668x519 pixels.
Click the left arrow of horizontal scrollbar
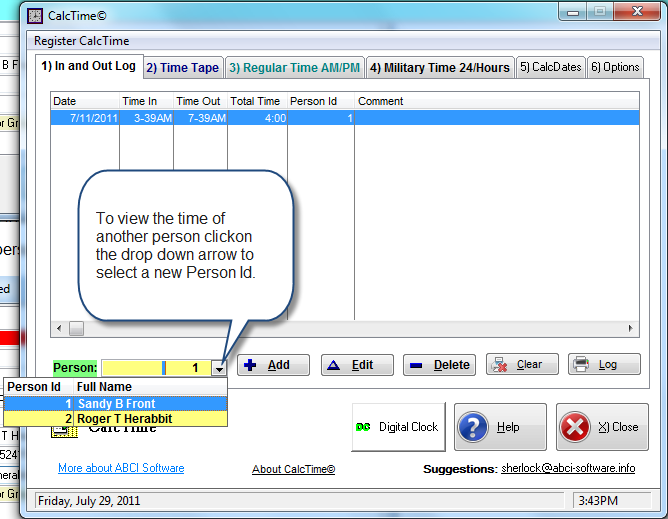click(x=59, y=328)
